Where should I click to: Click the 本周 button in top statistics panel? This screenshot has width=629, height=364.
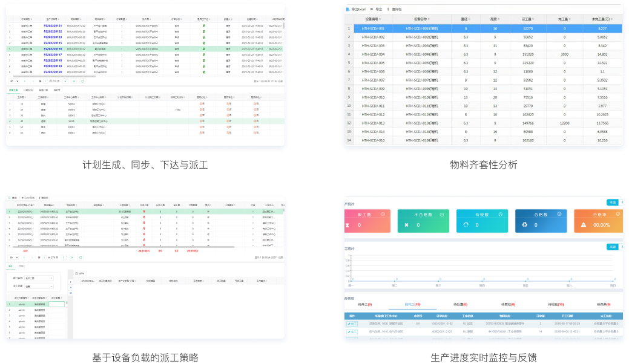[612, 203]
